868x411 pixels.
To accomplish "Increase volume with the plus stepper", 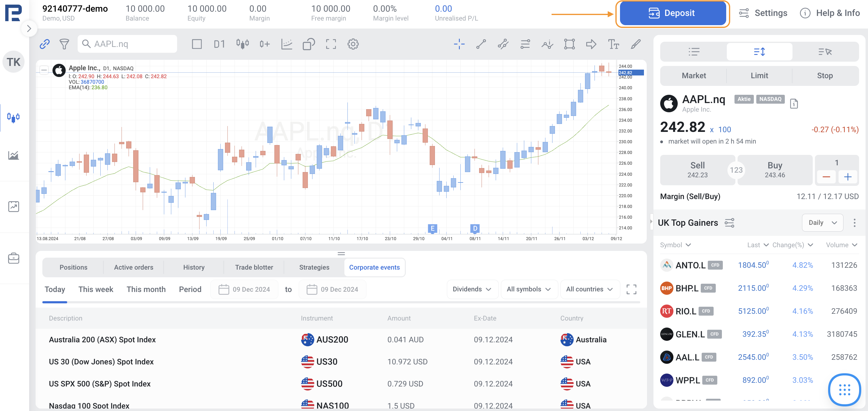I will click(847, 177).
